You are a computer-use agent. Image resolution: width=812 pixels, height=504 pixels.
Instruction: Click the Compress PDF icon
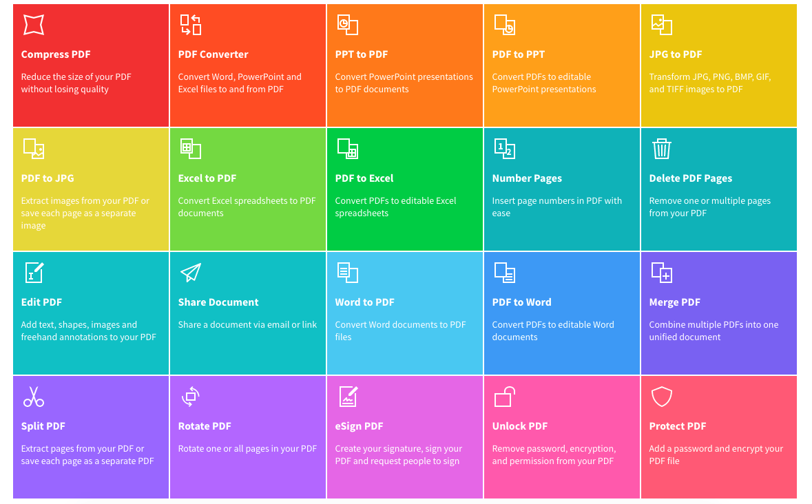(x=34, y=25)
